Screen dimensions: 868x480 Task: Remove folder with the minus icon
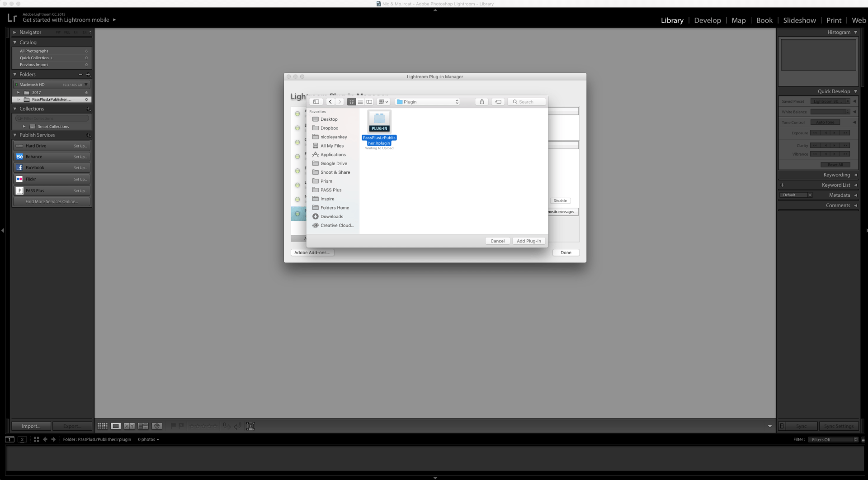click(80, 75)
